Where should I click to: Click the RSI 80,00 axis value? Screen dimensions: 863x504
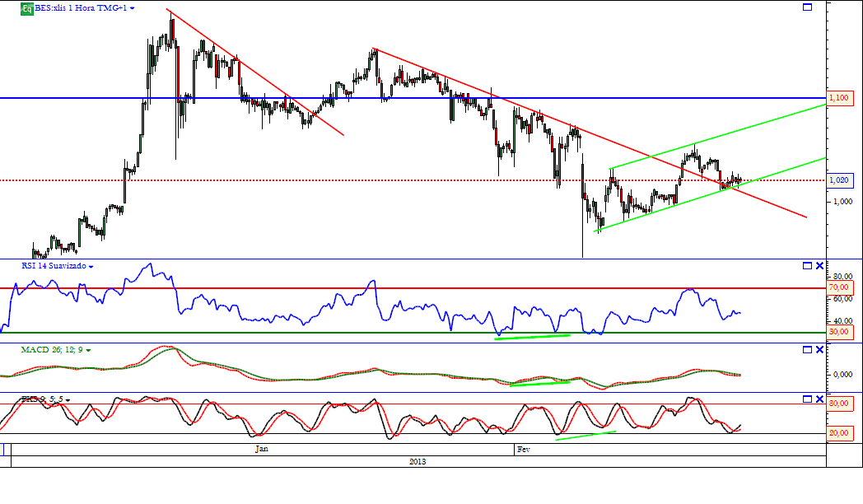click(842, 276)
